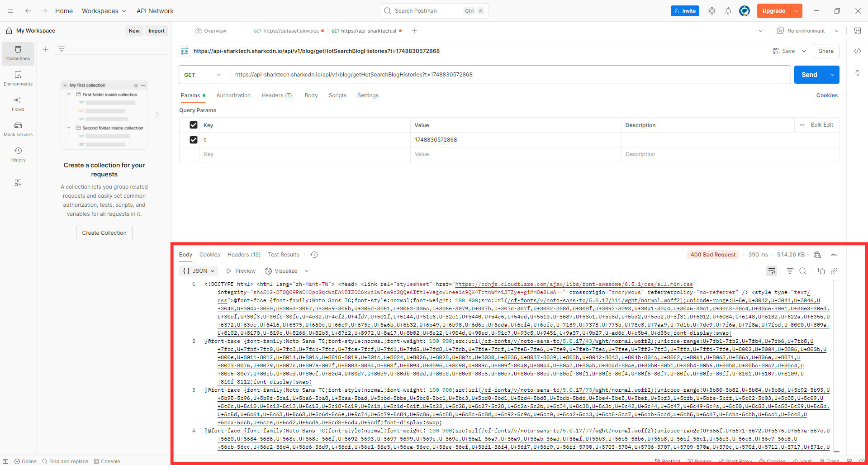Screen dimensions: 868x465
Task: Open the Collections sidebar panel
Action: [x=18, y=53]
